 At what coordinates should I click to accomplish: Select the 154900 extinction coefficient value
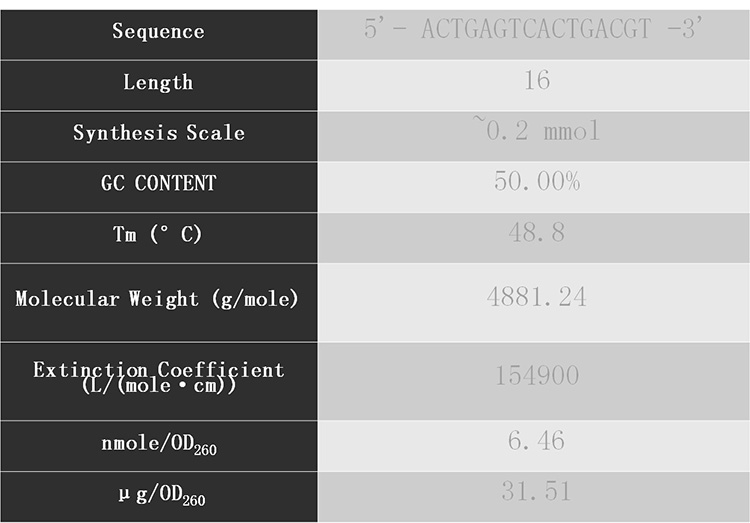click(537, 375)
